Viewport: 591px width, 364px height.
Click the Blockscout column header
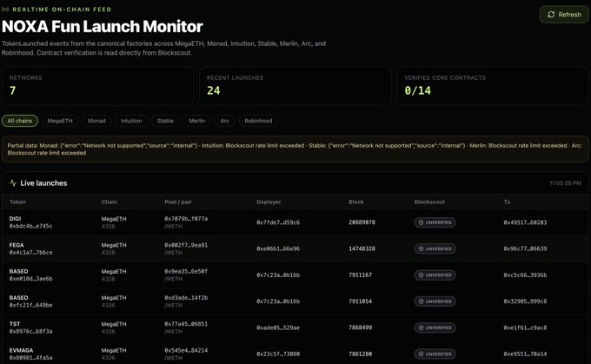[x=429, y=202]
